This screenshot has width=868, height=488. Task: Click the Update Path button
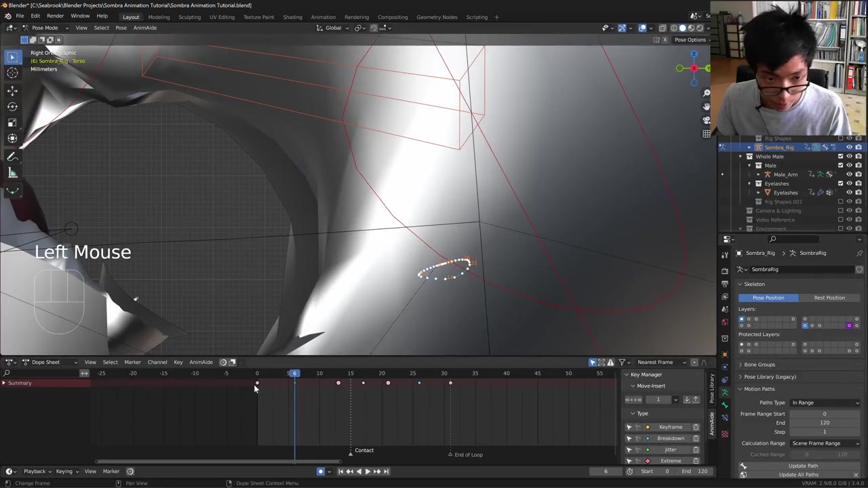803,466
